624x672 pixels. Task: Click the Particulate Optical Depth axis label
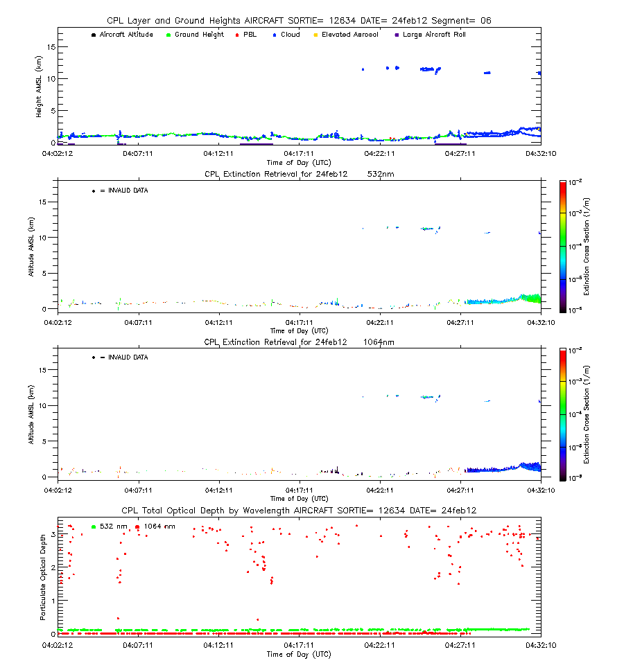(x=42, y=577)
